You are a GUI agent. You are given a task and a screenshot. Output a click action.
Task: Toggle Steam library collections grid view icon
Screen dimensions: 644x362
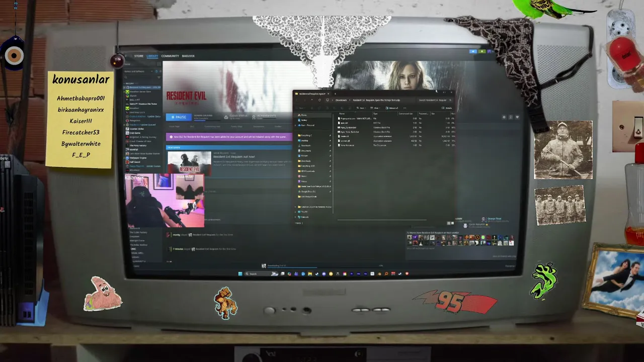pyautogui.click(x=159, y=64)
